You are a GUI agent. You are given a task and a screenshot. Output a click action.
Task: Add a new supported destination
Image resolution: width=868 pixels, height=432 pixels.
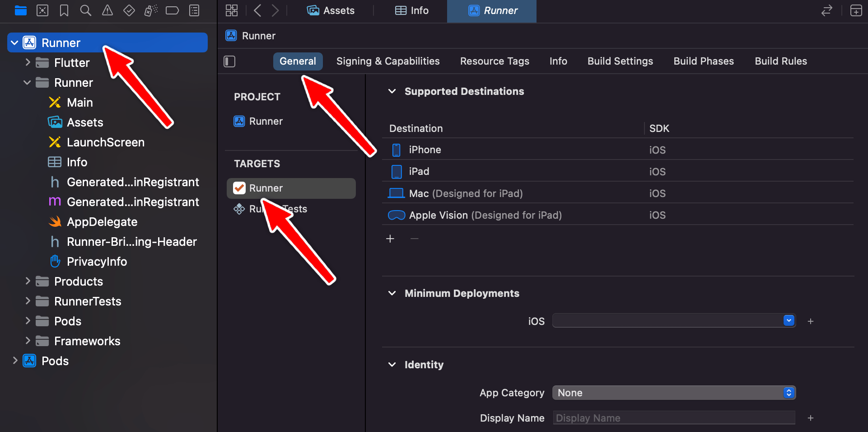tap(390, 239)
